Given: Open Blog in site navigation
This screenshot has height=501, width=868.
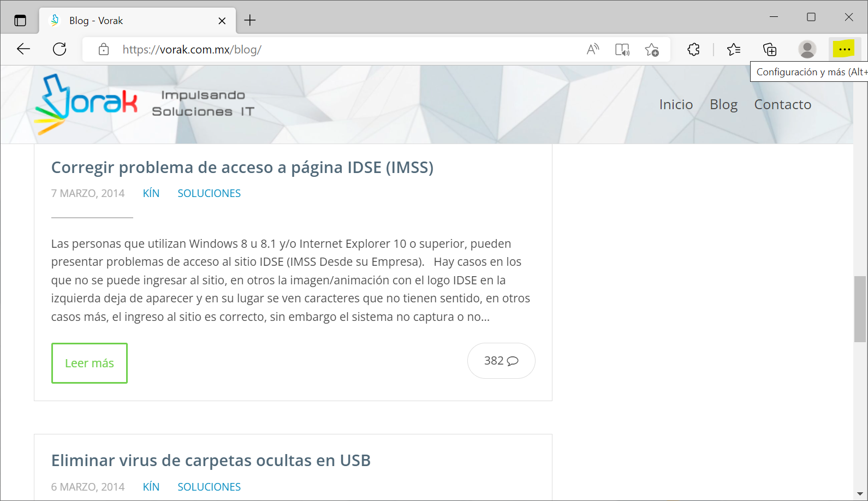Looking at the screenshot, I should pos(723,104).
